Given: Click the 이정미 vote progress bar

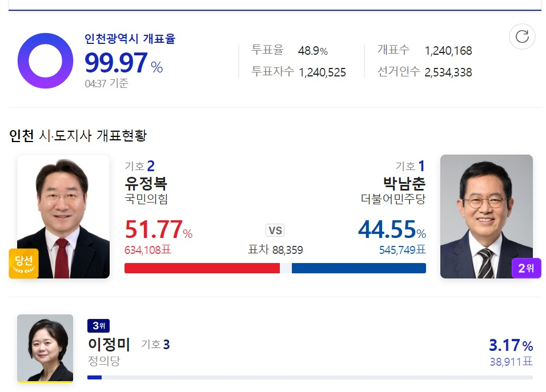Looking at the screenshot, I should tap(310, 377).
